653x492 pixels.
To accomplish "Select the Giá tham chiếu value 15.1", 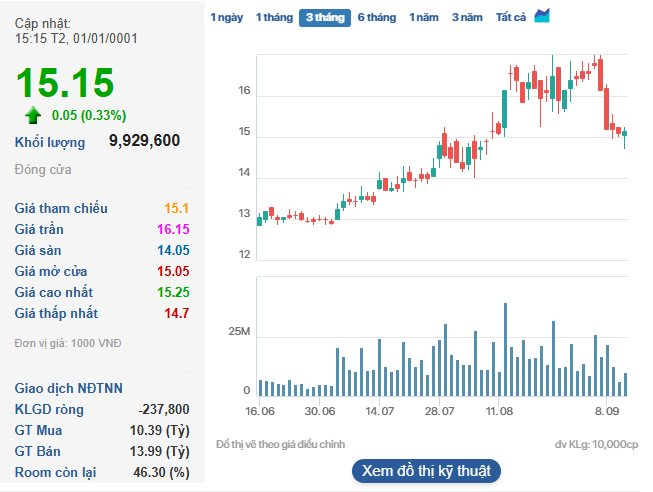I will click(177, 209).
